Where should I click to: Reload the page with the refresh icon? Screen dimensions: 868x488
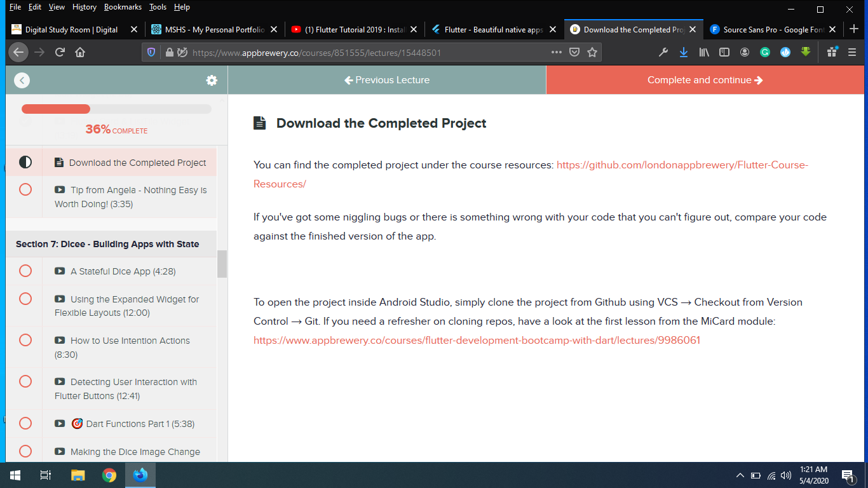coord(60,53)
